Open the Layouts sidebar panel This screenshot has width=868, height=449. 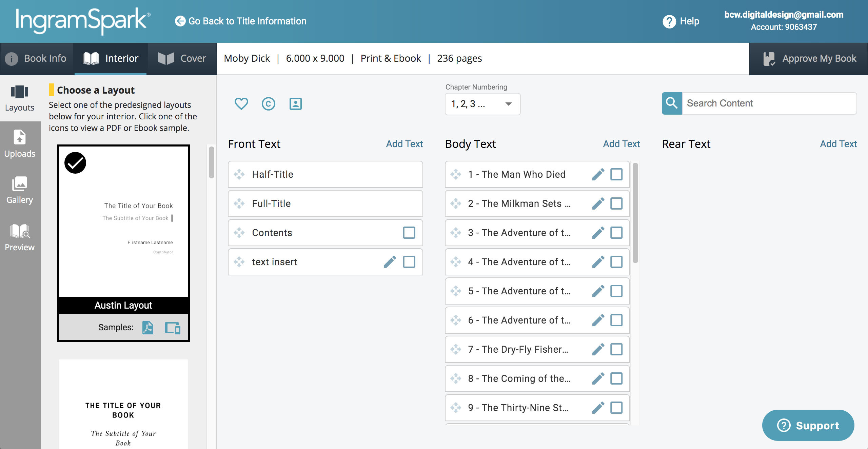pyautogui.click(x=20, y=98)
